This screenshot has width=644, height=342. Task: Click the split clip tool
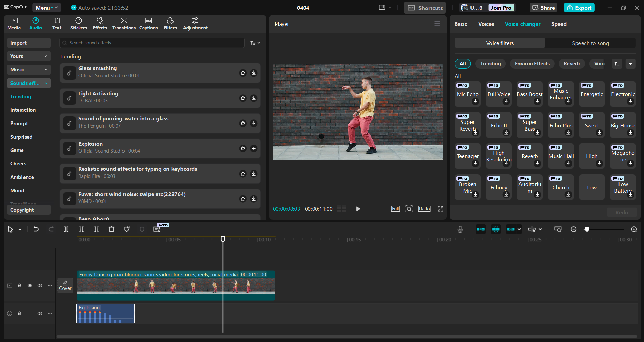pyautogui.click(x=66, y=229)
